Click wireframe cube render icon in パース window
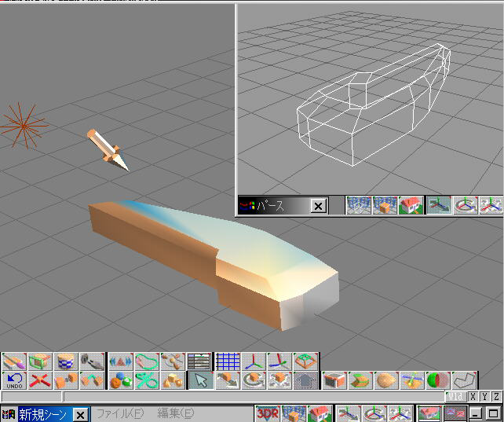Viewport: 504px width, 422px height. (385, 205)
